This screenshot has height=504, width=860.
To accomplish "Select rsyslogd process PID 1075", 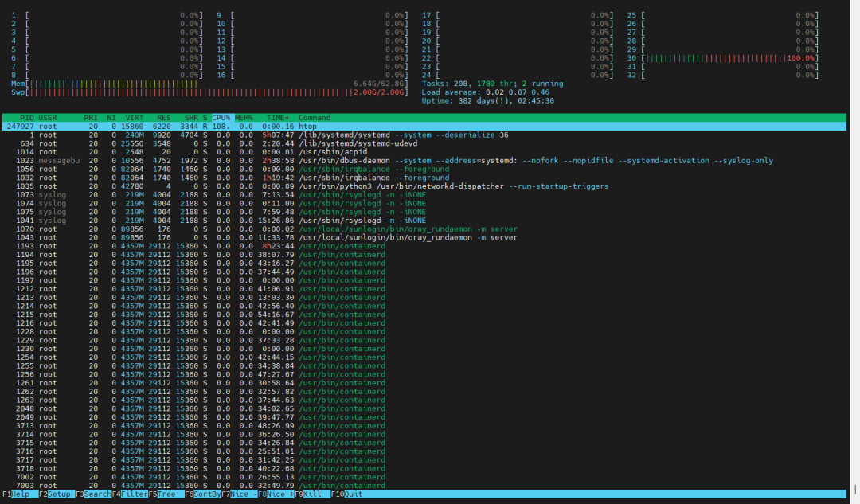I will pos(424,213).
